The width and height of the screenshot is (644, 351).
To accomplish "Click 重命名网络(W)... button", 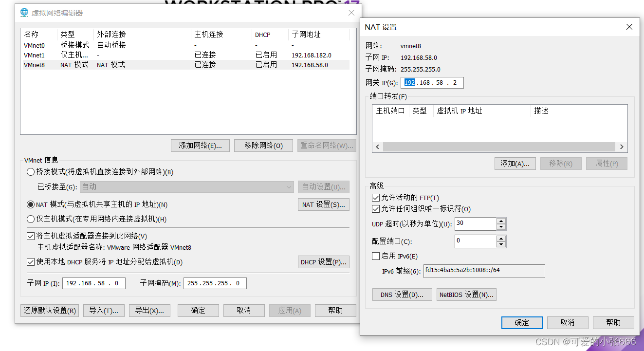I will pyautogui.click(x=327, y=146).
